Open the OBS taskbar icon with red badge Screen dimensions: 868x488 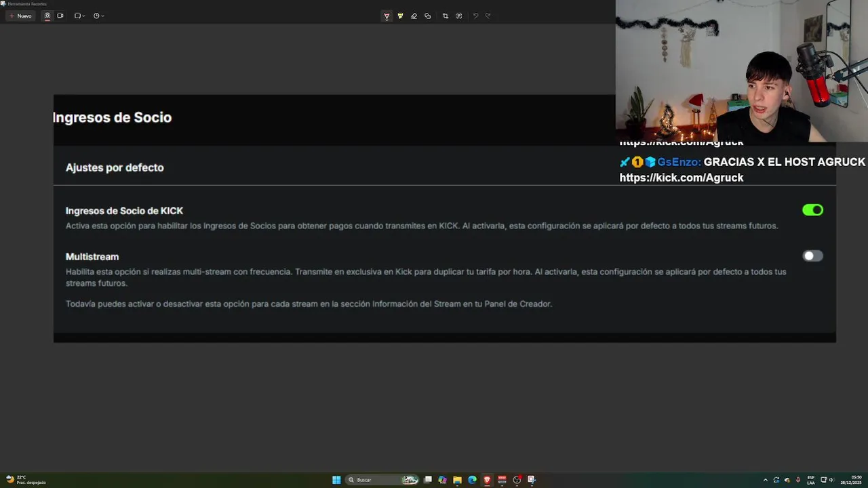(517, 480)
